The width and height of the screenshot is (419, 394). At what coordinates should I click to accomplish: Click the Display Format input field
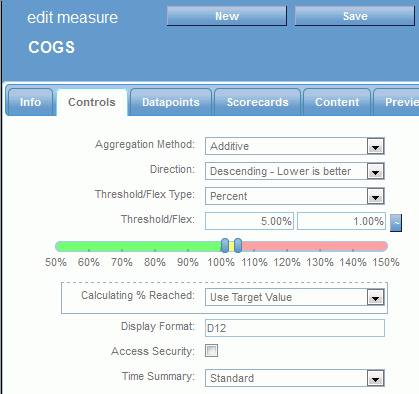coord(295,328)
